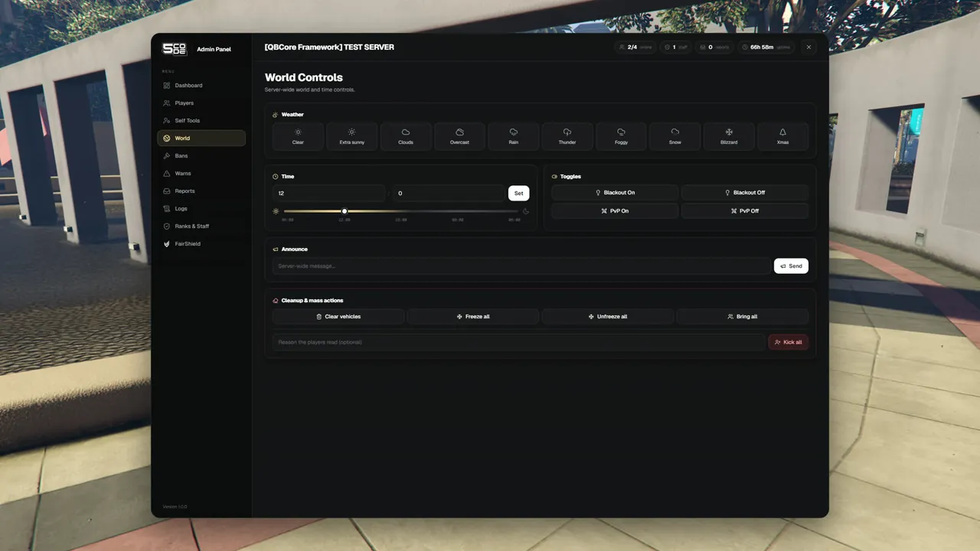
Task: Enable PvP On
Action: pos(615,210)
